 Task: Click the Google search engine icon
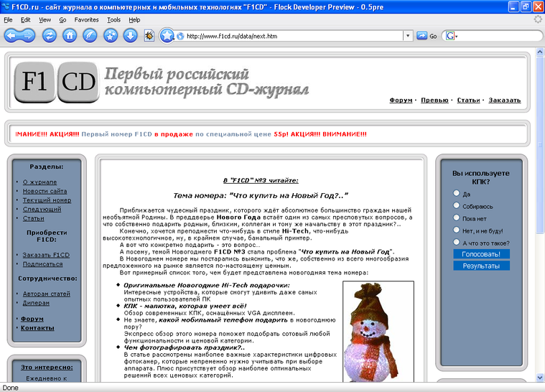[x=449, y=36]
